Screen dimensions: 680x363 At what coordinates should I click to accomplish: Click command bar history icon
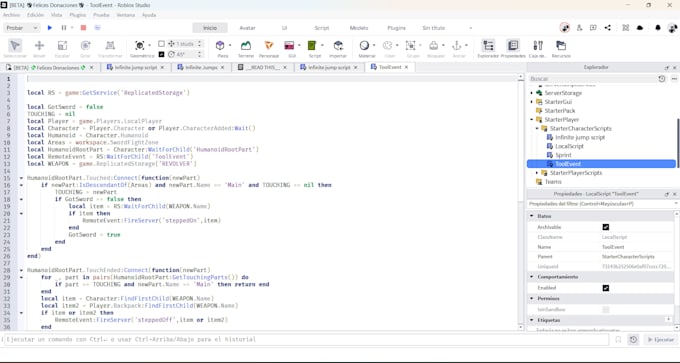tap(633, 340)
